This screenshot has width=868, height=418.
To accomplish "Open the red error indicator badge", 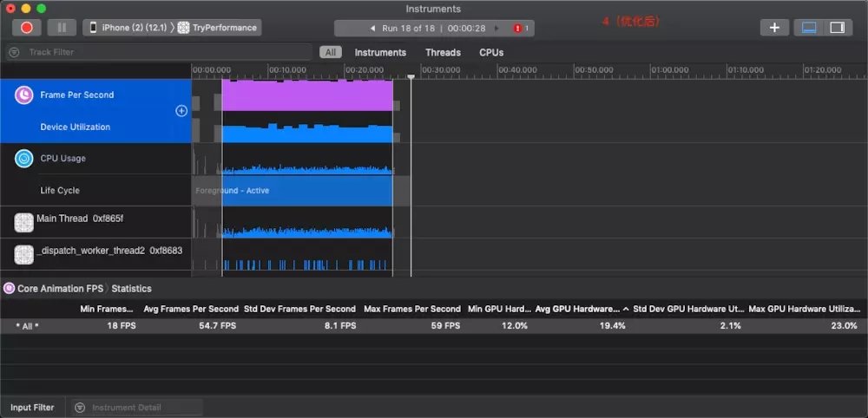I will (x=520, y=29).
